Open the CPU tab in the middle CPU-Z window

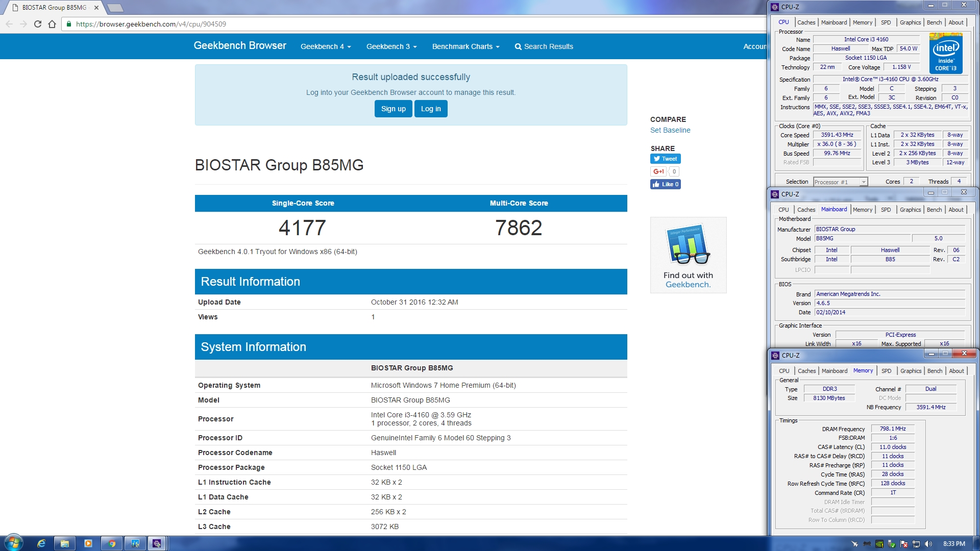tap(783, 210)
